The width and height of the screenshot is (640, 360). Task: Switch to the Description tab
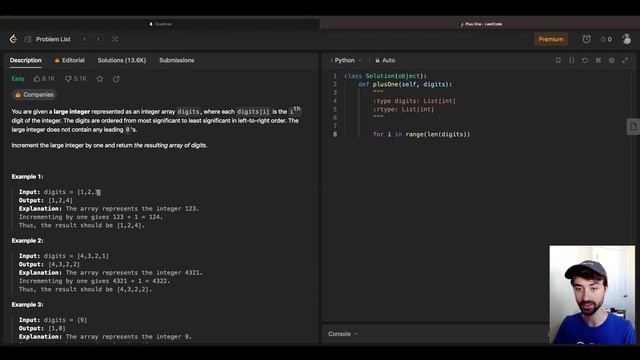pos(26,60)
